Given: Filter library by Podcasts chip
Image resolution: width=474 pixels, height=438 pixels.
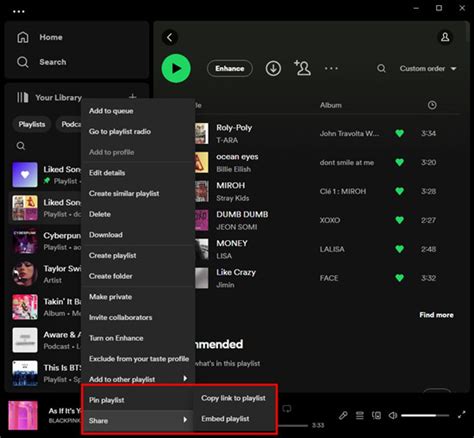Looking at the screenshot, I should point(69,124).
